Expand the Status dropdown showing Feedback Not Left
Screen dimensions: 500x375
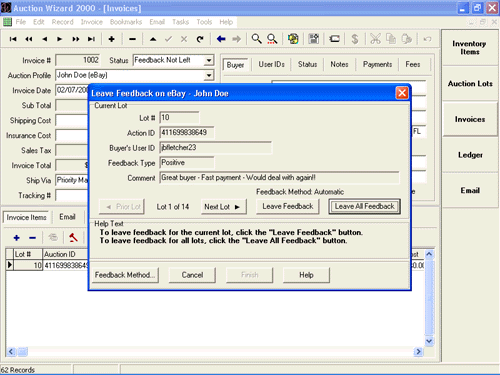tap(209, 60)
